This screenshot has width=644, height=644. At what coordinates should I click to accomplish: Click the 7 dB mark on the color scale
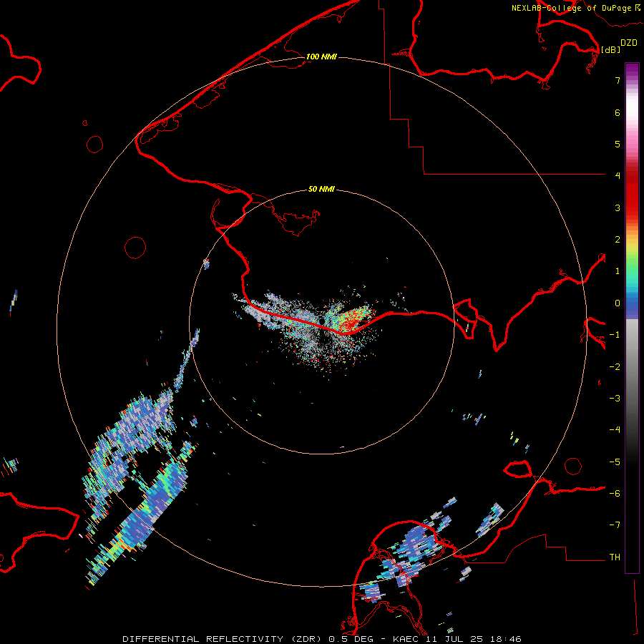[x=618, y=80]
